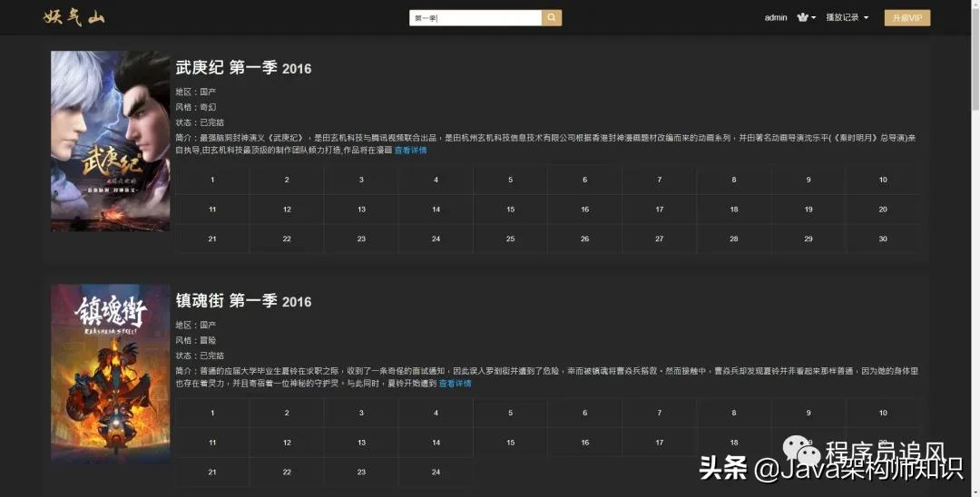Open 查看详情 link for 武庚纪
Image resolution: width=980 pixels, height=497 pixels.
pos(411,150)
